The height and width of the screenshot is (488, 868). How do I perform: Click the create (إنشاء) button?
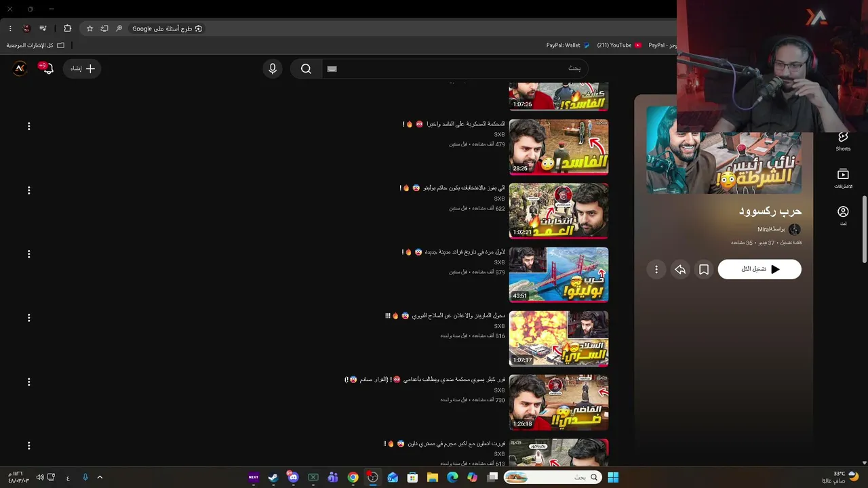click(x=82, y=68)
